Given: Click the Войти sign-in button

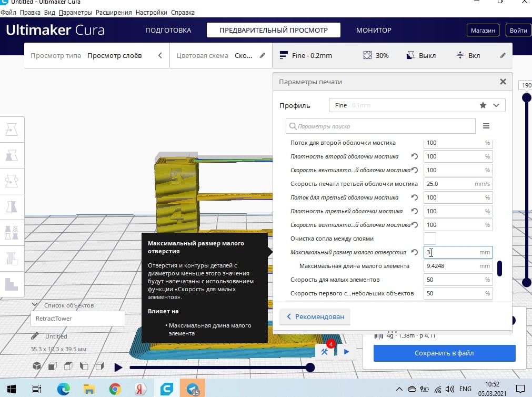Looking at the screenshot, I should (x=518, y=31).
